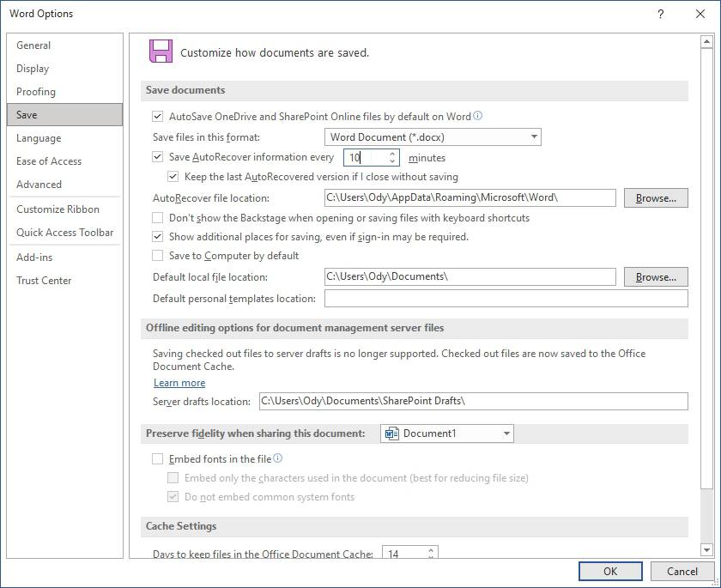Screen dimensions: 721x588
Task: Increase AutoRecover minutes with up arrow
Action: (x=392, y=154)
